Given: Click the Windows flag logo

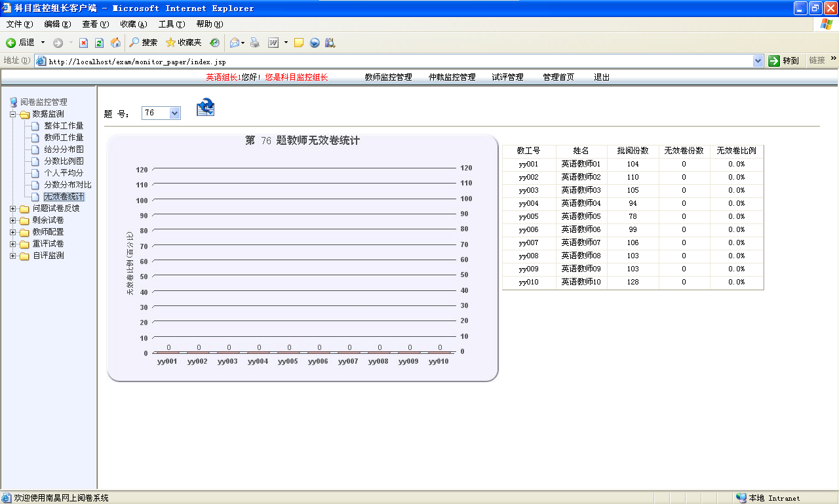Looking at the screenshot, I should point(827,24).
